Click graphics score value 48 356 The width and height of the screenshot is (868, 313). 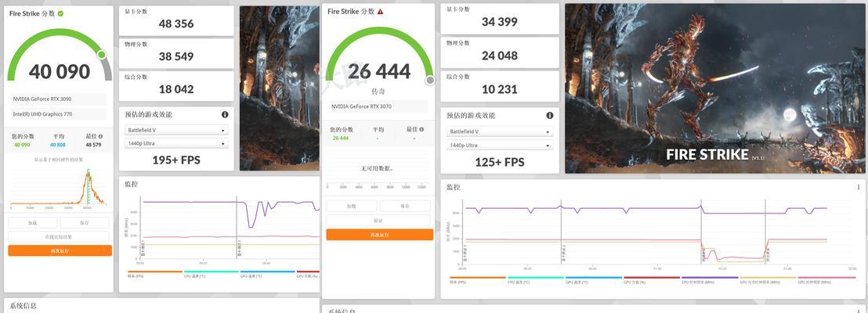point(176,23)
